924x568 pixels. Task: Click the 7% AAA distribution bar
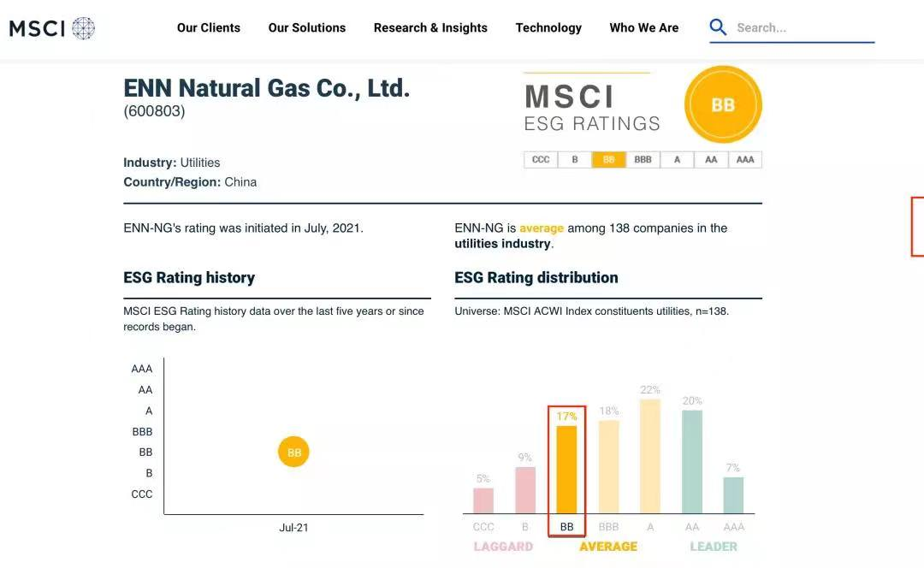click(x=733, y=495)
